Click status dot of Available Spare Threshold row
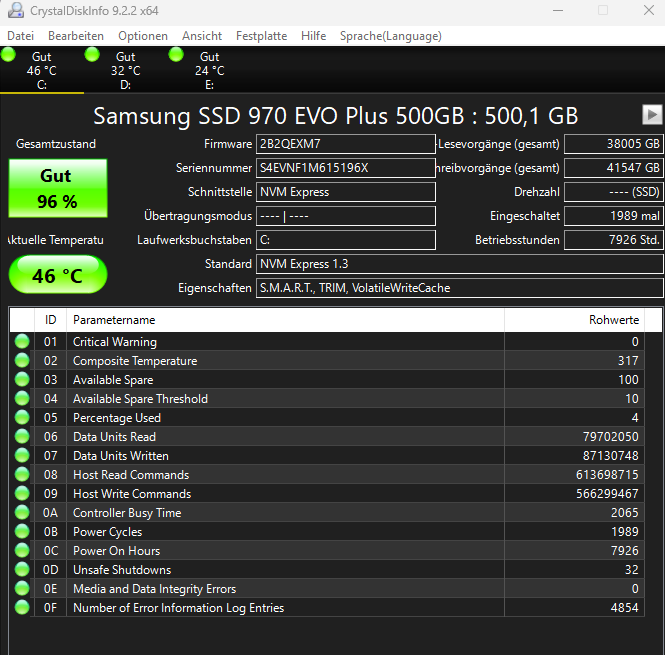The image size is (665, 655). [x=22, y=399]
